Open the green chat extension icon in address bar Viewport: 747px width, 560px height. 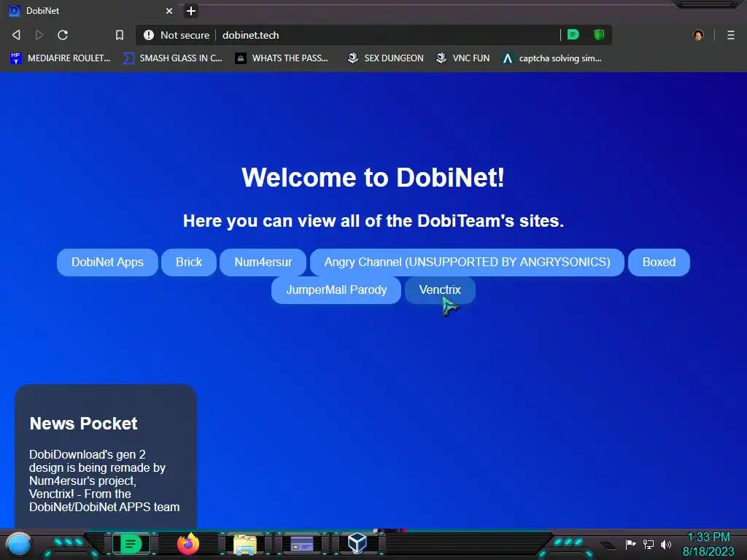(x=573, y=34)
